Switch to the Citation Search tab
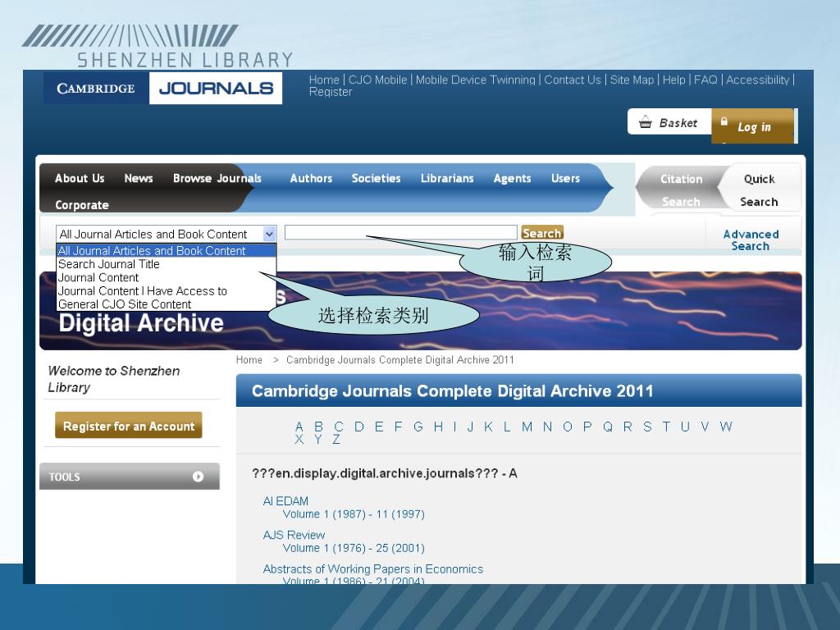The width and height of the screenshot is (840, 630). 681,190
